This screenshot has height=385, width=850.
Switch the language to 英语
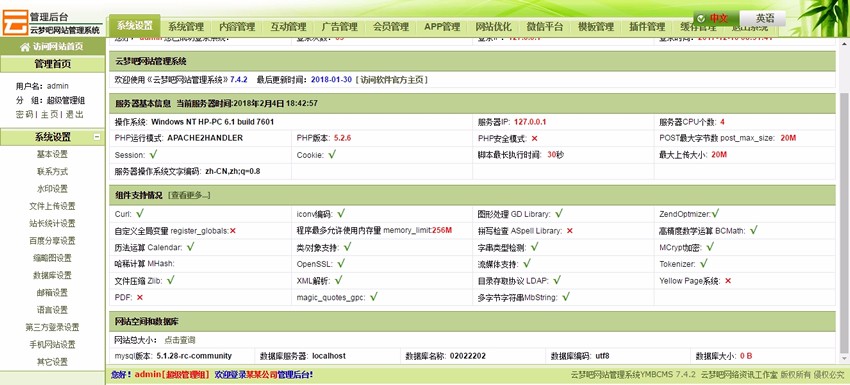(764, 18)
